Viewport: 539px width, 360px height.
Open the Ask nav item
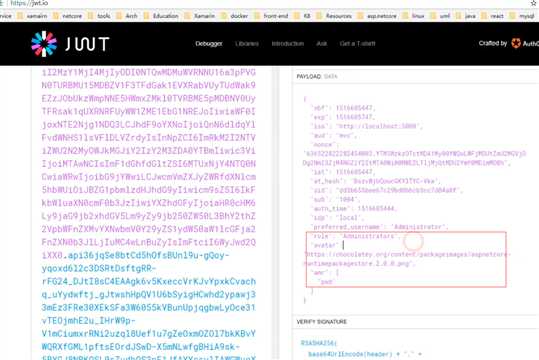tap(321, 44)
